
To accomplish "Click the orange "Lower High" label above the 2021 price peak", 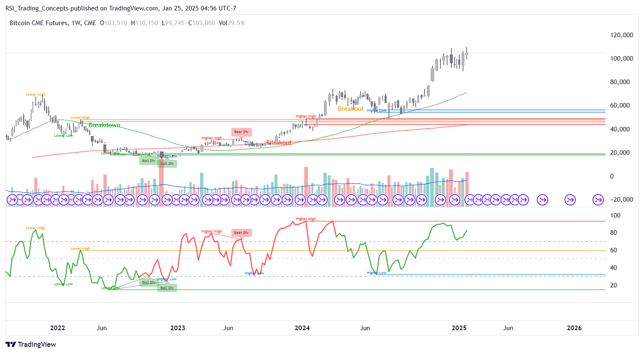I will click(x=36, y=95).
